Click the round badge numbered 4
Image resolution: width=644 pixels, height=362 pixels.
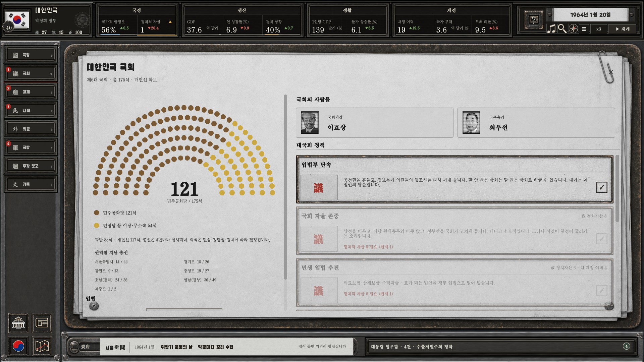point(626,346)
